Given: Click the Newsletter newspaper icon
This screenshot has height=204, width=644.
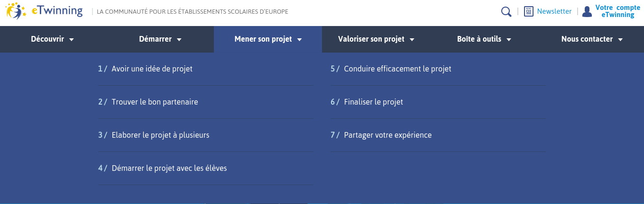Looking at the screenshot, I should [529, 11].
